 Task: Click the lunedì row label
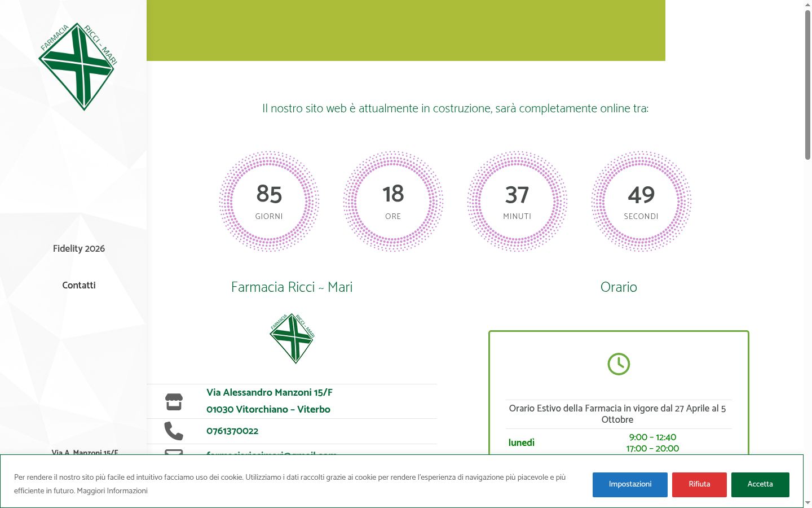pyautogui.click(x=522, y=443)
